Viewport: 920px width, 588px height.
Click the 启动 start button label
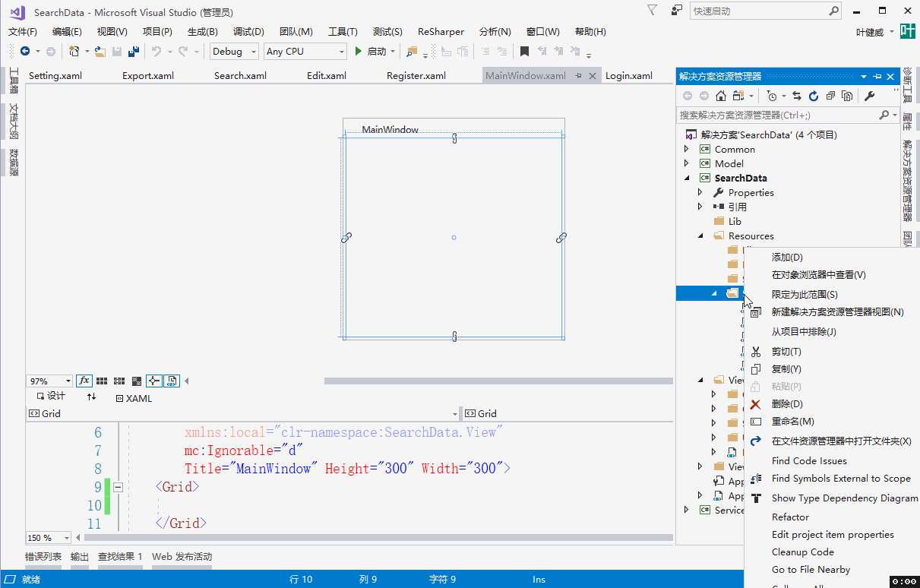pos(377,52)
